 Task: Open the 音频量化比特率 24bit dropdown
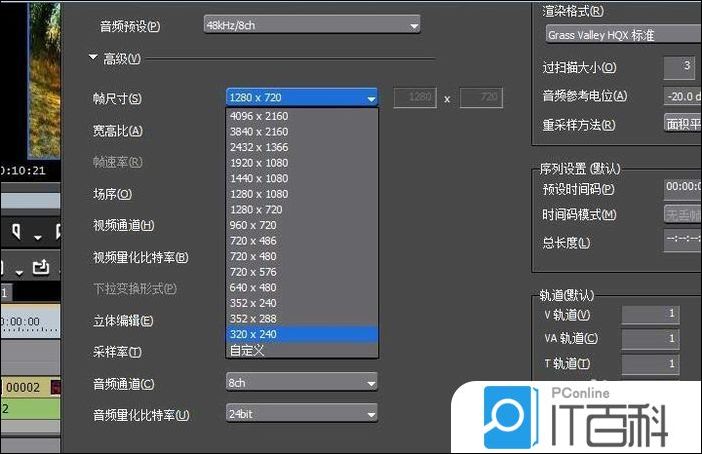click(x=302, y=414)
